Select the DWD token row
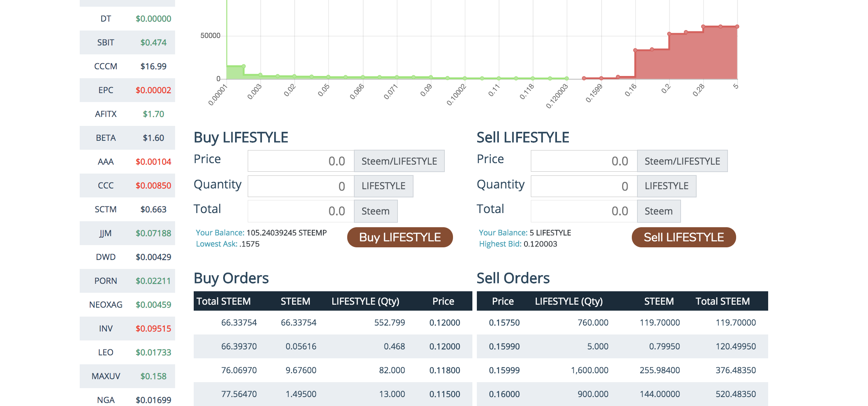 [127, 257]
